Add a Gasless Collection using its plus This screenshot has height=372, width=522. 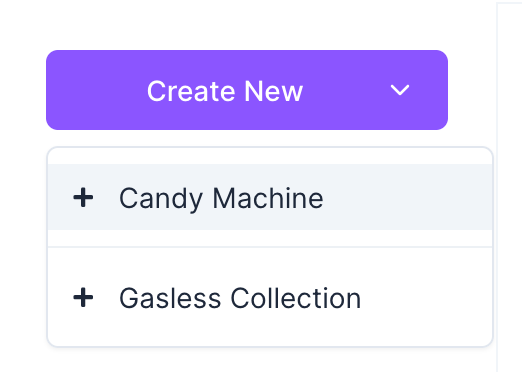83,297
